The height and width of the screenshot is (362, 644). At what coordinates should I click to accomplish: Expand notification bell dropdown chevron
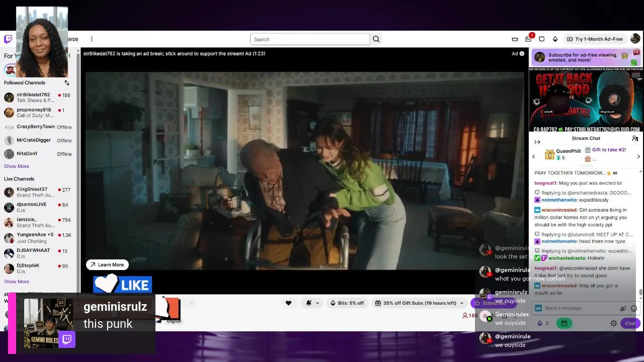pyautogui.click(x=317, y=303)
